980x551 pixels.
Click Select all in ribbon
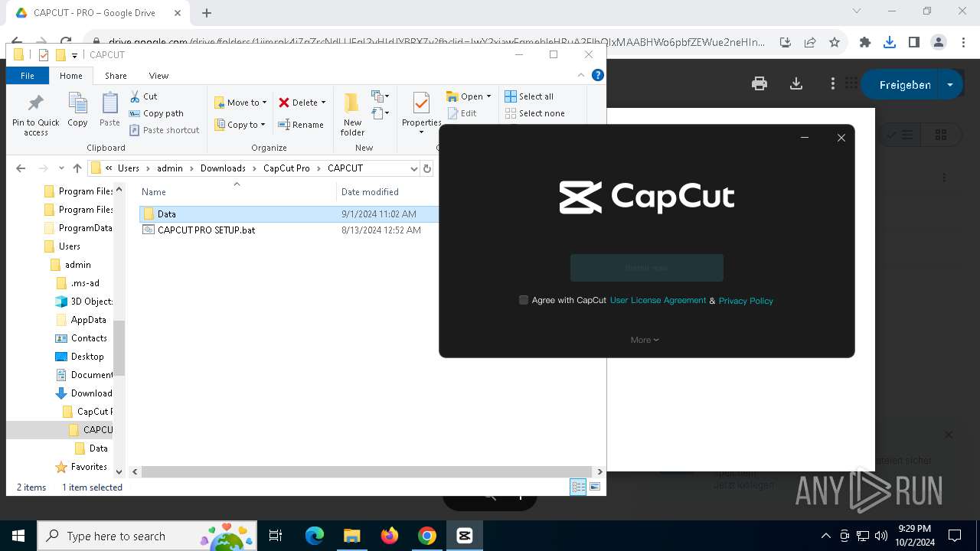point(529,96)
